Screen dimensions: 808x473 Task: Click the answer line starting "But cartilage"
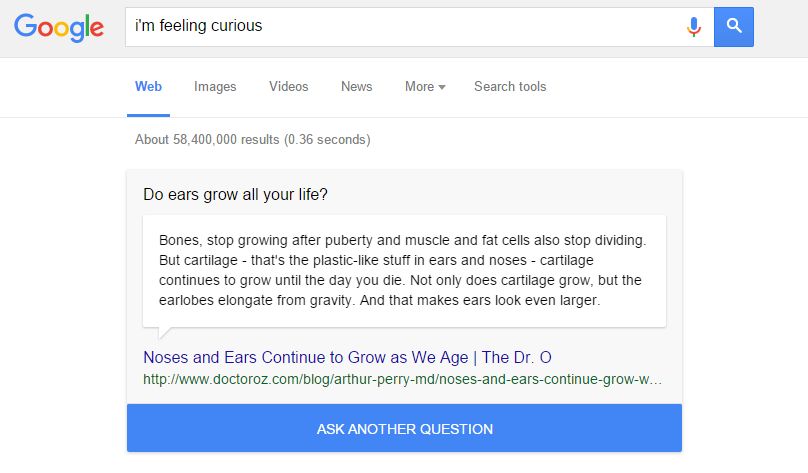[x=376, y=260]
